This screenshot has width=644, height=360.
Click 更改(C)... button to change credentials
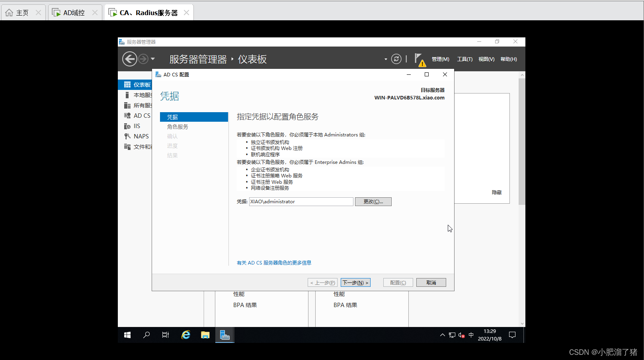(373, 202)
